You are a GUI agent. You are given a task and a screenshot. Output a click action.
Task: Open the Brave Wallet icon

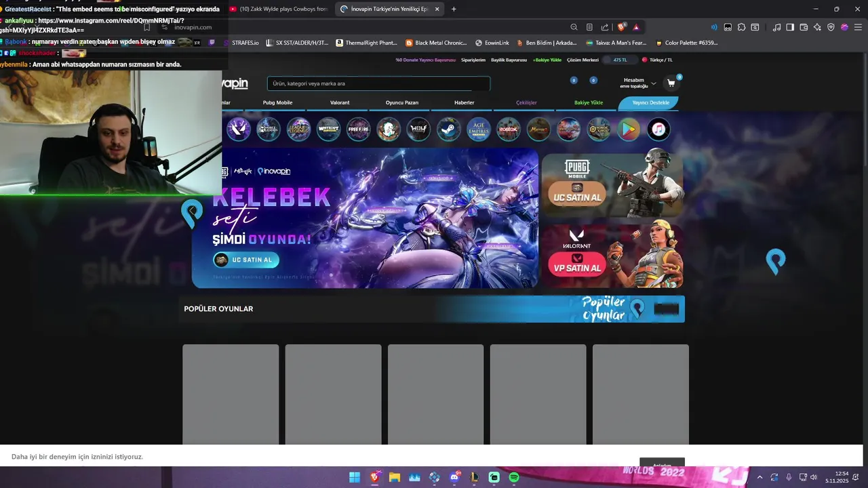click(804, 27)
